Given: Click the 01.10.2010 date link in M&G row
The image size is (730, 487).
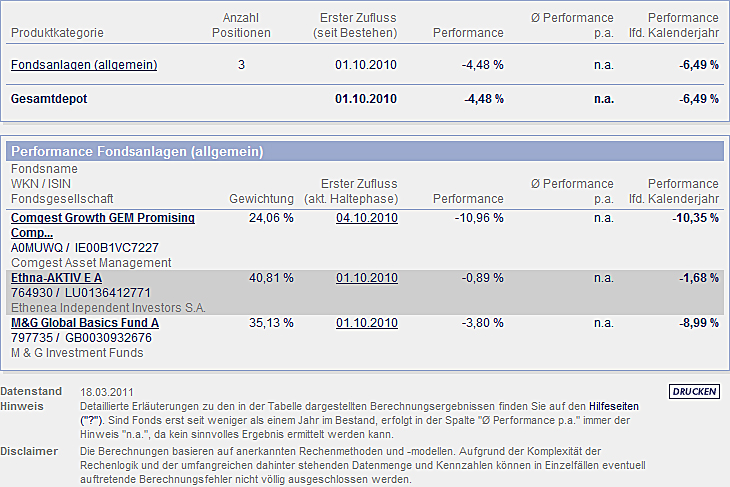Looking at the screenshot, I should 367,323.
